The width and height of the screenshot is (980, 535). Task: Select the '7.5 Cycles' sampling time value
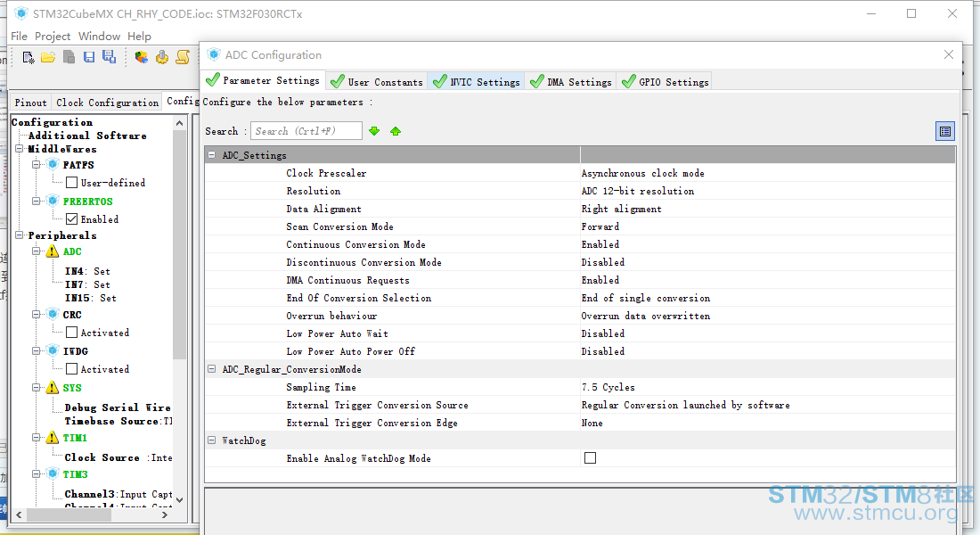(608, 387)
